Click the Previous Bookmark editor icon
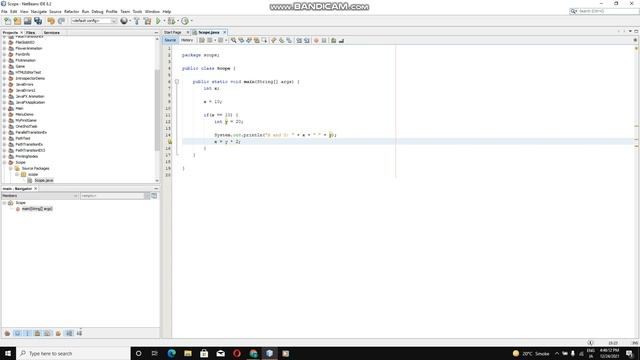The height and width of the screenshot is (360, 640). point(273,40)
